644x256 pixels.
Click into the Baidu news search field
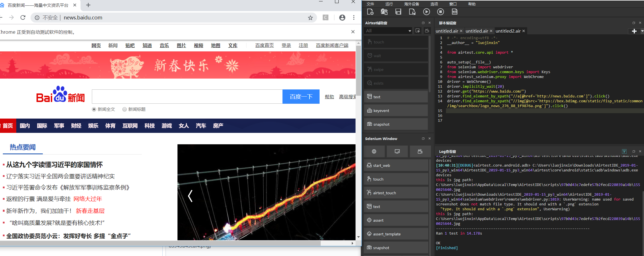[x=187, y=97]
